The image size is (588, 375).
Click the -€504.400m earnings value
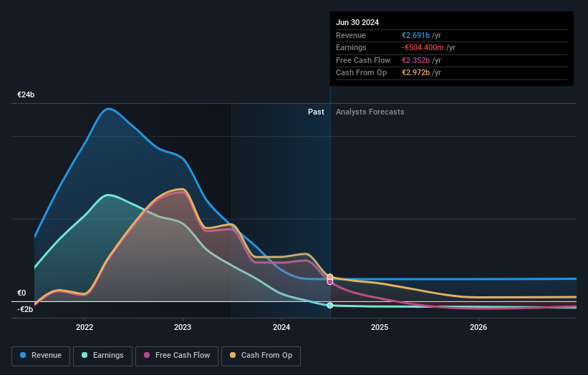coord(423,47)
